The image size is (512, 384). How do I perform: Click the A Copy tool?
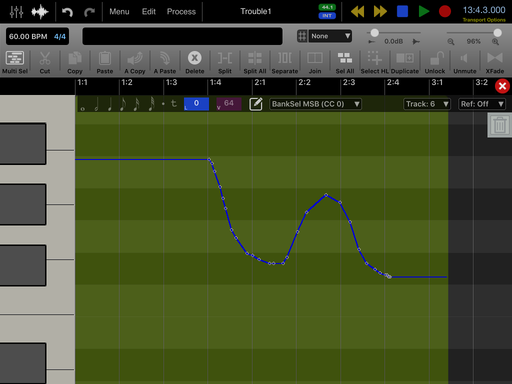(x=135, y=63)
